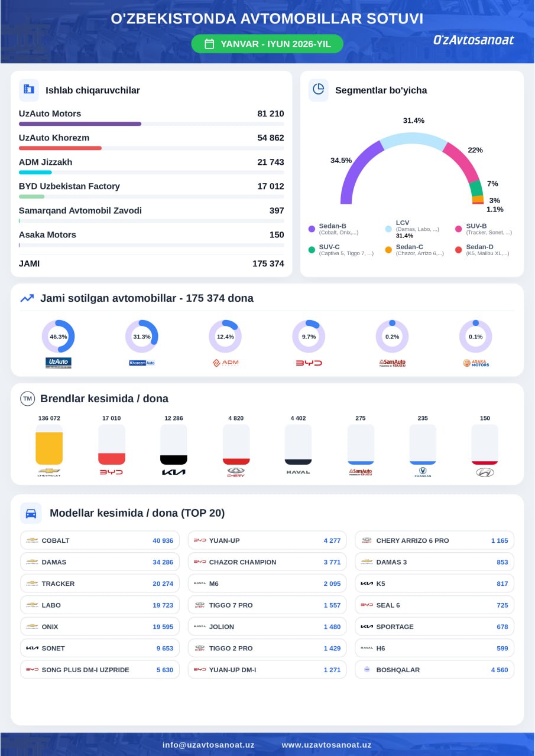Select the YANVAR - IYUN 2026-YIL badge

point(267,44)
